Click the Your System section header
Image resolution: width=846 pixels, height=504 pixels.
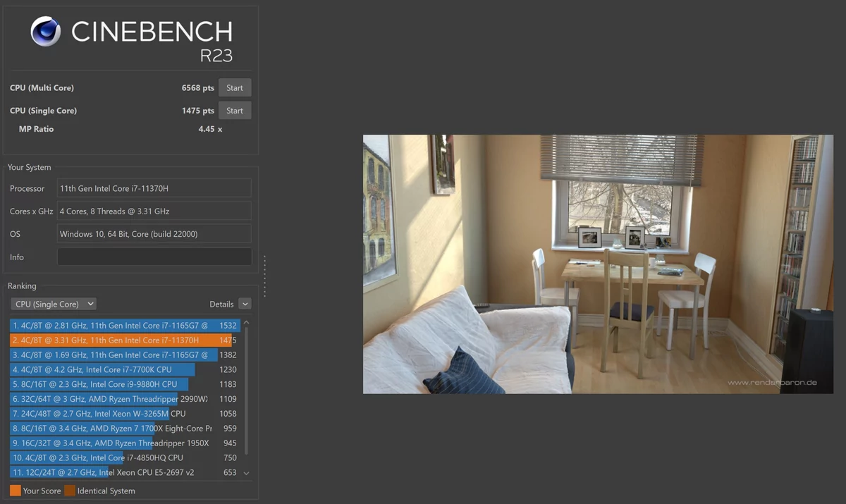point(29,168)
